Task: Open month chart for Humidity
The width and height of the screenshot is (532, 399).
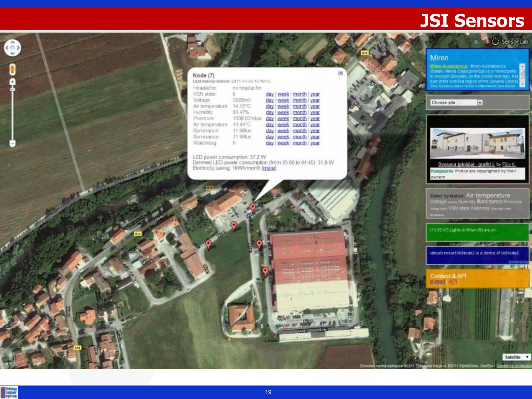Action: (300, 112)
